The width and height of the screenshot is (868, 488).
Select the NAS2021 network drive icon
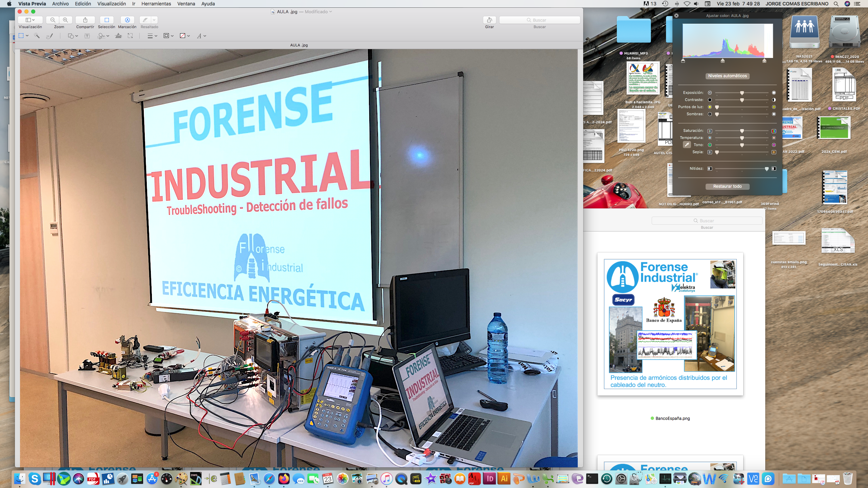[x=804, y=32]
